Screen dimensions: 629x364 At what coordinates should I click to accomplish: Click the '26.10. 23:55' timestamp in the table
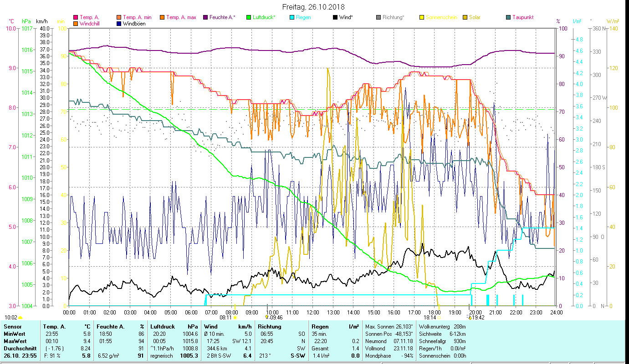coord(20,356)
